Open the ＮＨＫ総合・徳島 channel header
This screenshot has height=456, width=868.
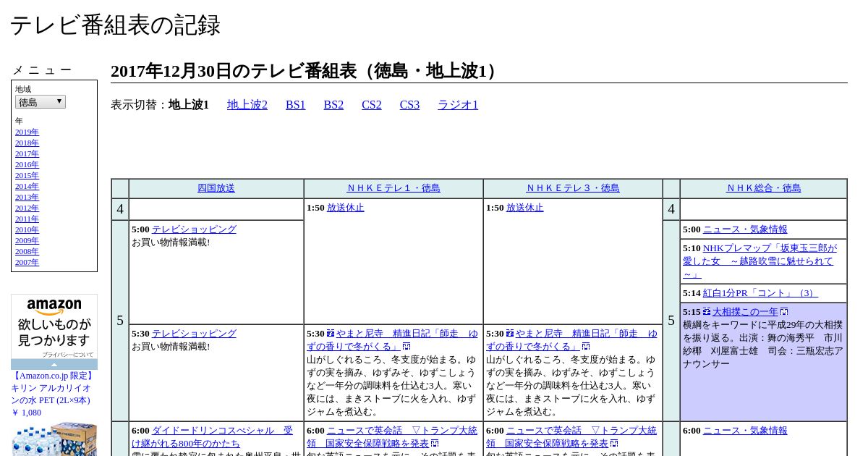(x=764, y=188)
